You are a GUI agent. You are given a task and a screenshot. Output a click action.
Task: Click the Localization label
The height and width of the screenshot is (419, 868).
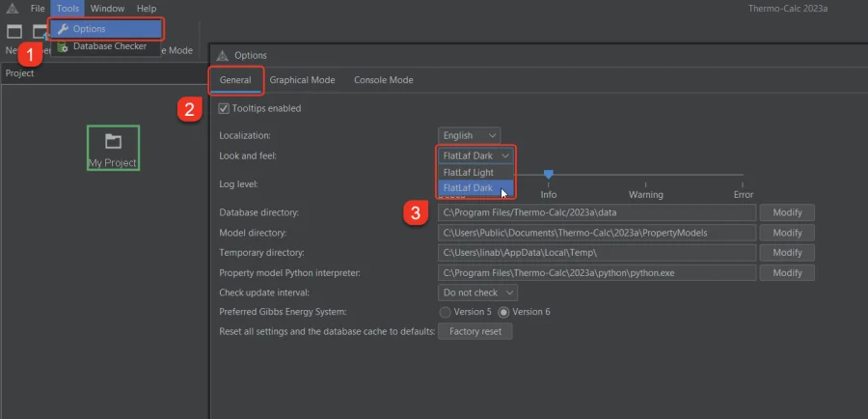click(x=245, y=135)
